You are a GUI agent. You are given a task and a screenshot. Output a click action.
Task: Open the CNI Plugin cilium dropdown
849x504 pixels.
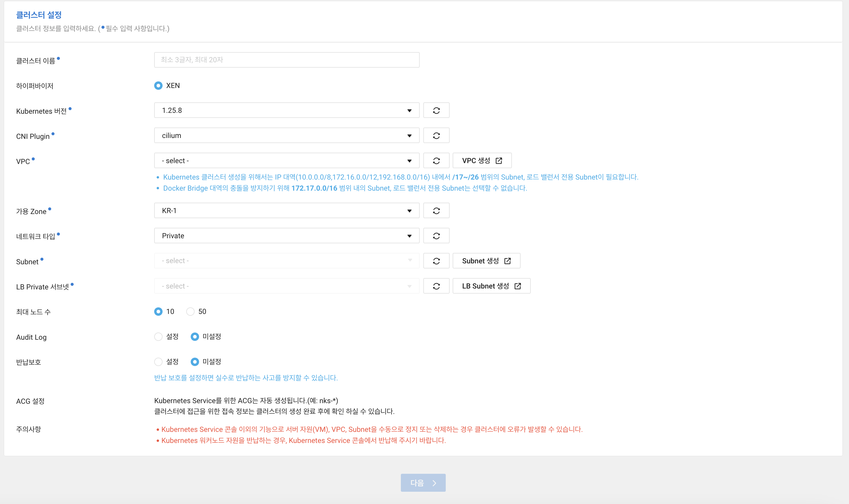[286, 136]
